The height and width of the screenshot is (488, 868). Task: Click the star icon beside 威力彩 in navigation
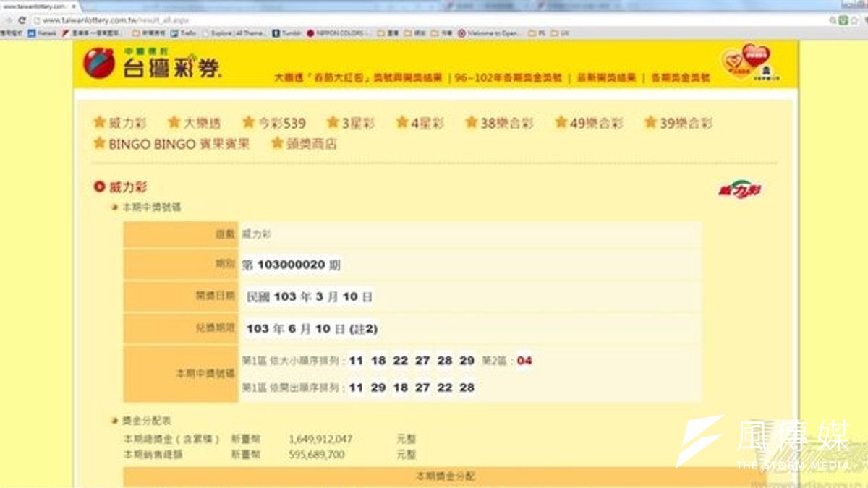click(98, 121)
